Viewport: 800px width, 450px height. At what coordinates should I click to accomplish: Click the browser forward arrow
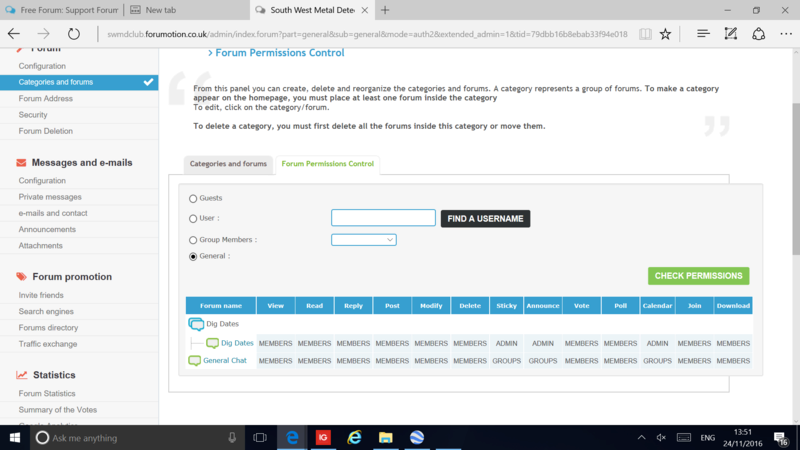coord(43,34)
